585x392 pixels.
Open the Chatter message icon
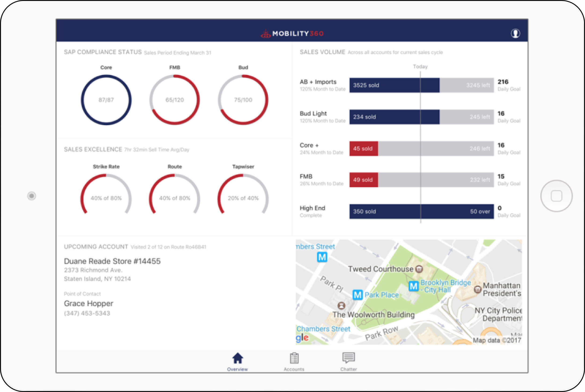pos(348,358)
